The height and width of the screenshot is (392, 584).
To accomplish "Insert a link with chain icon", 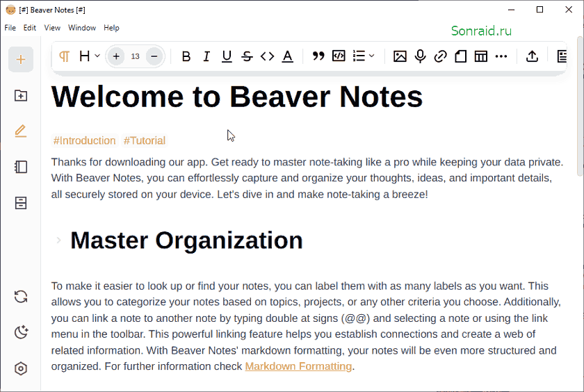I will click(441, 56).
